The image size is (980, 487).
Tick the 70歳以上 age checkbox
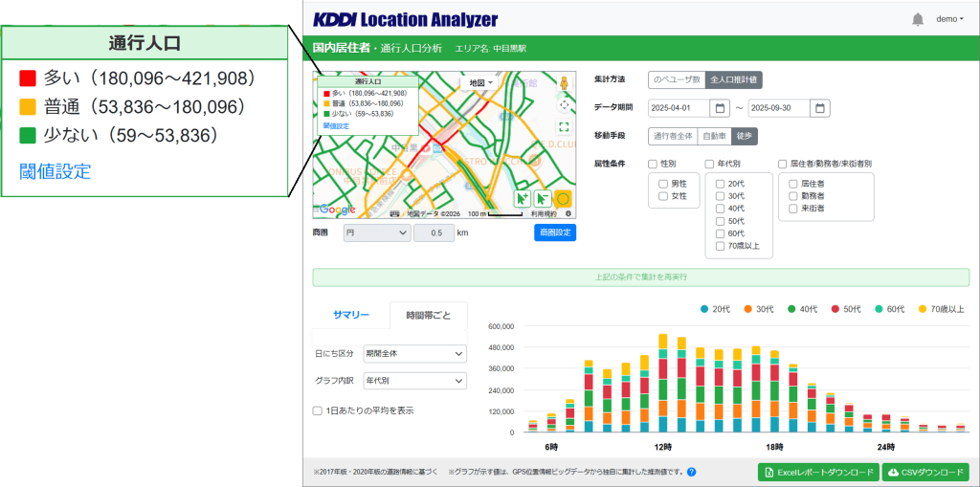pyautogui.click(x=720, y=245)
